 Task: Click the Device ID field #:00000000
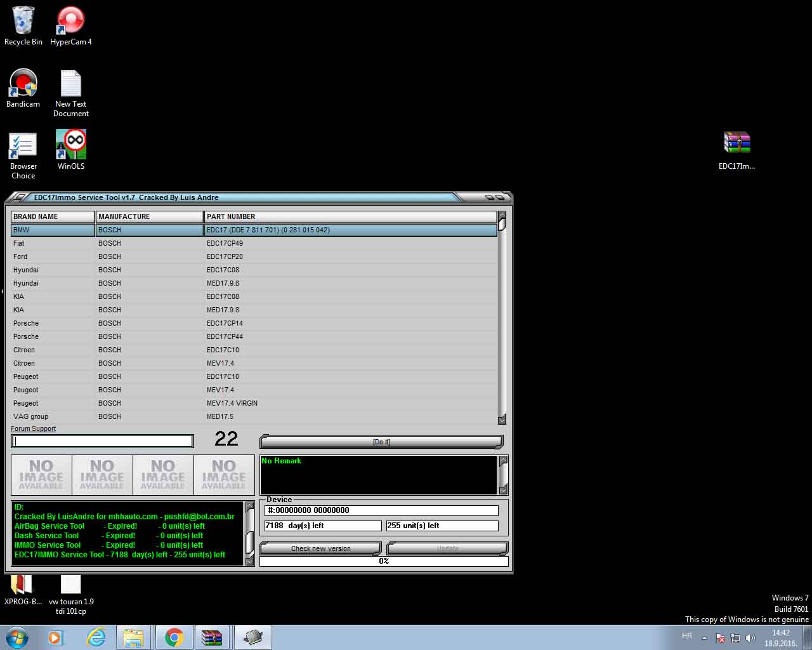[381, 510]
